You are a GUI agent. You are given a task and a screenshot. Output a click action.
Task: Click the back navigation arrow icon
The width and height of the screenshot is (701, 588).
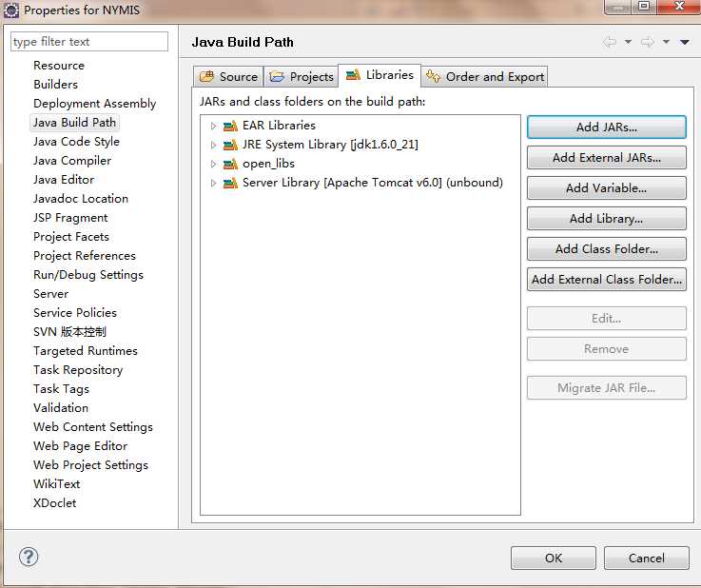tap(610, 42)
